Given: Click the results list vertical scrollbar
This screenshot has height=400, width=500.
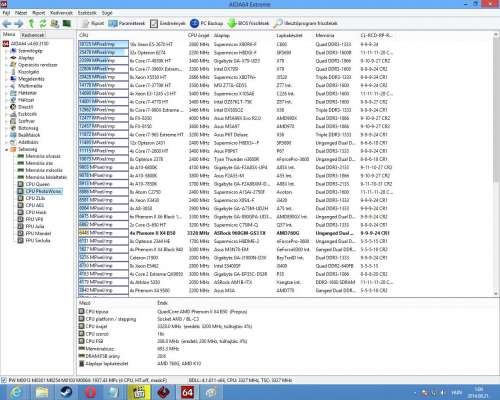Looking at the screenshot, I should (495, 164).
